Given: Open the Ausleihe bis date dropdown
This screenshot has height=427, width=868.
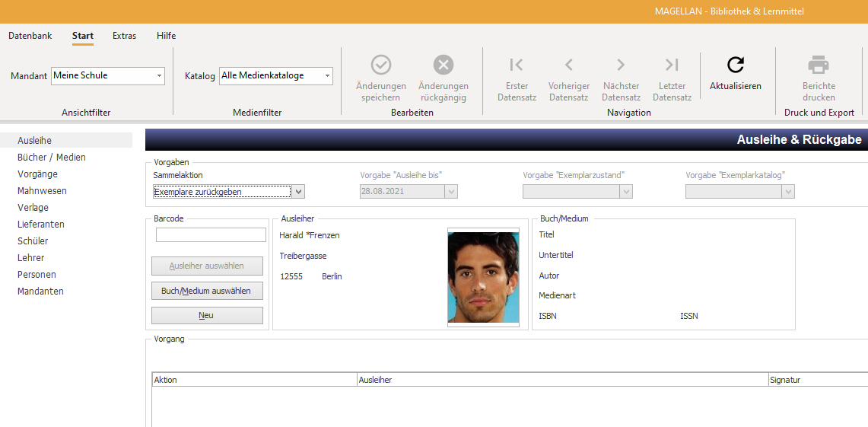Looking at the screenshot, I should point(451,192).
